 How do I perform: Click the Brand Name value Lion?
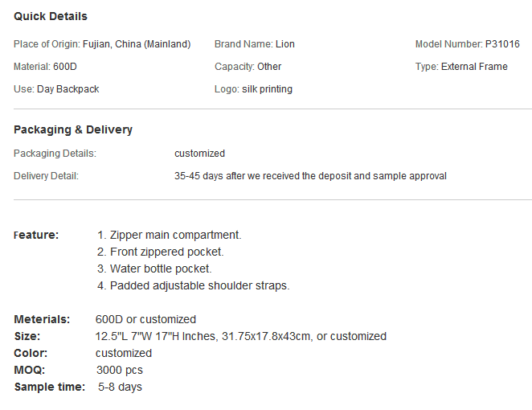pos(285,44)
